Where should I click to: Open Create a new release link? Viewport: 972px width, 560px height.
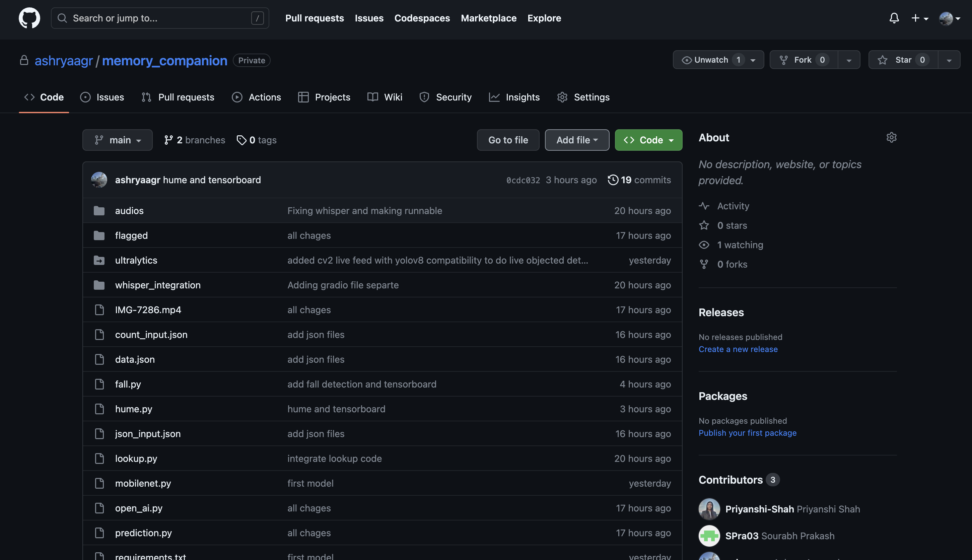pyautogui.click(x=738, y=349)
